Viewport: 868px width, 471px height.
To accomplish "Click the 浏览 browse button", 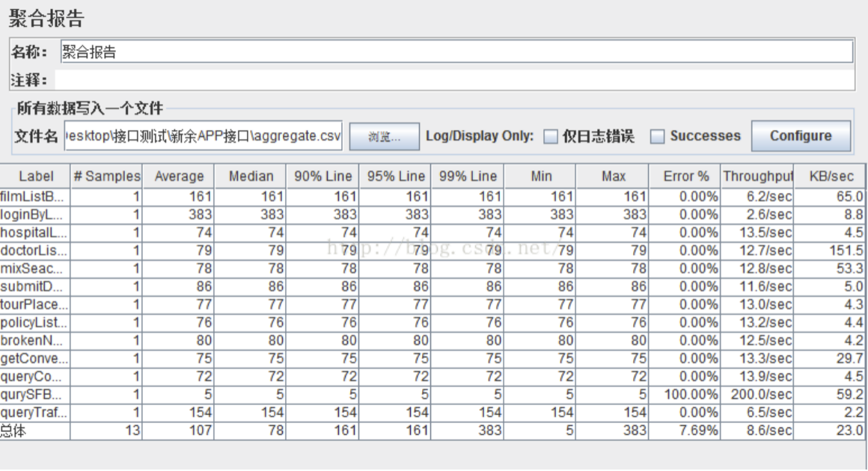I will (384, 137).
